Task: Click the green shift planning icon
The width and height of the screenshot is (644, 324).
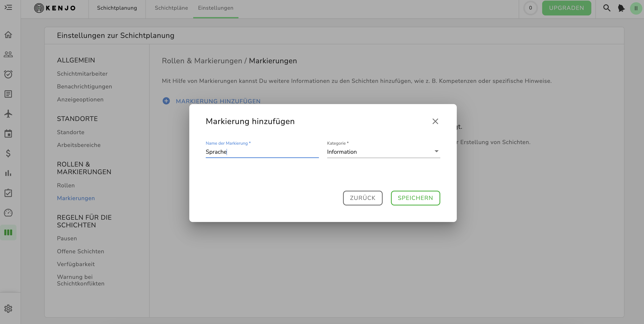Action: (8, 232)
